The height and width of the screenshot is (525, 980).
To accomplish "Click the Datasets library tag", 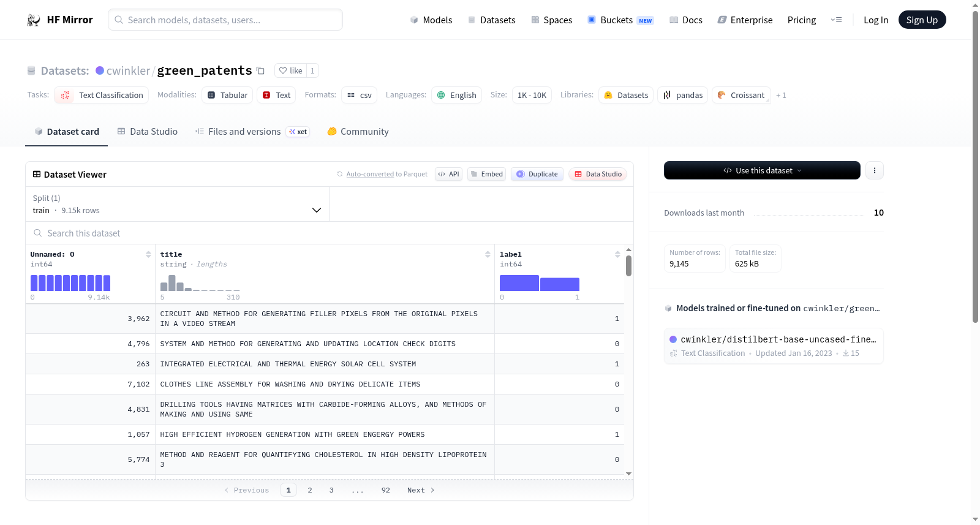I will pos(626,95).
